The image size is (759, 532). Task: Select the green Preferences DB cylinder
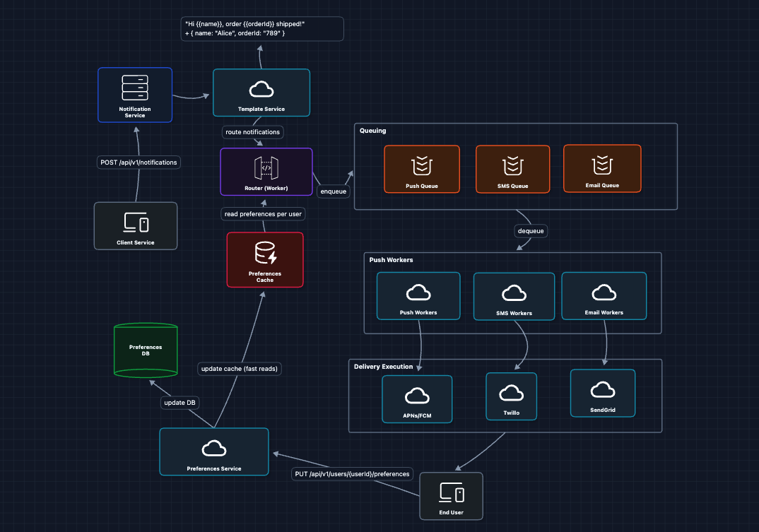(145, 349)
